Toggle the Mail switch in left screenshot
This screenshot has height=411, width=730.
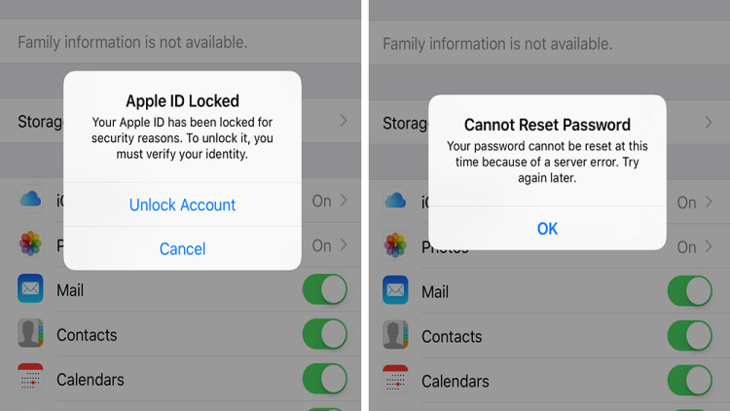pos(325,289)
